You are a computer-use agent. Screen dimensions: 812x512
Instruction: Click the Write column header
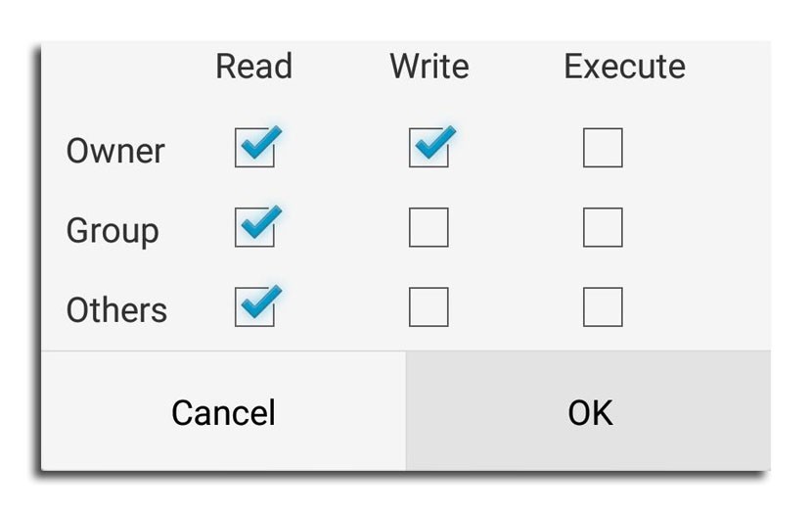[429, 67]
